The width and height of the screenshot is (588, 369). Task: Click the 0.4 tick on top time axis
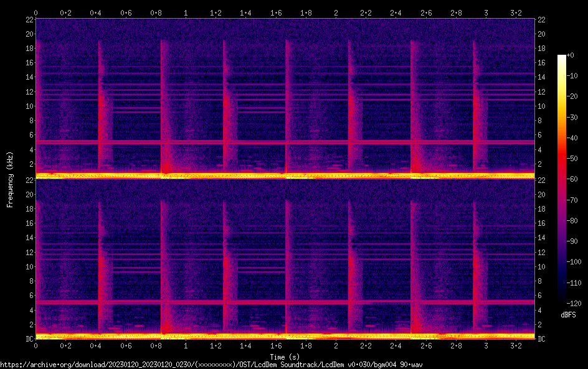(x=96, y=12)
